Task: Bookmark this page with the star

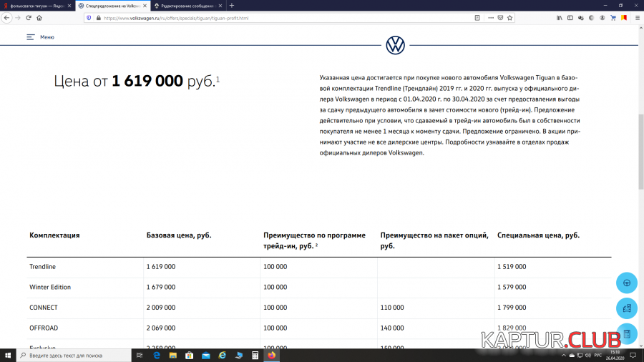Action: coord(509,18)
